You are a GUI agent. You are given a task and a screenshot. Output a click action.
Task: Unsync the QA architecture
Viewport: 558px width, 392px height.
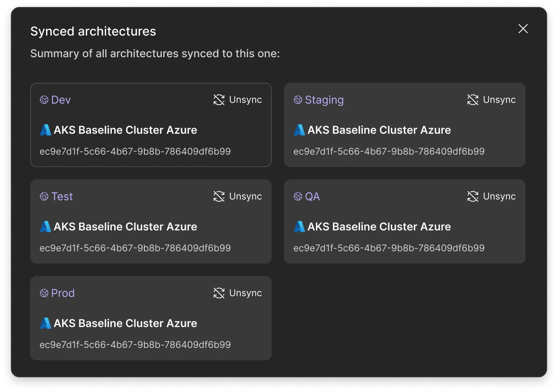pos(491,196)
